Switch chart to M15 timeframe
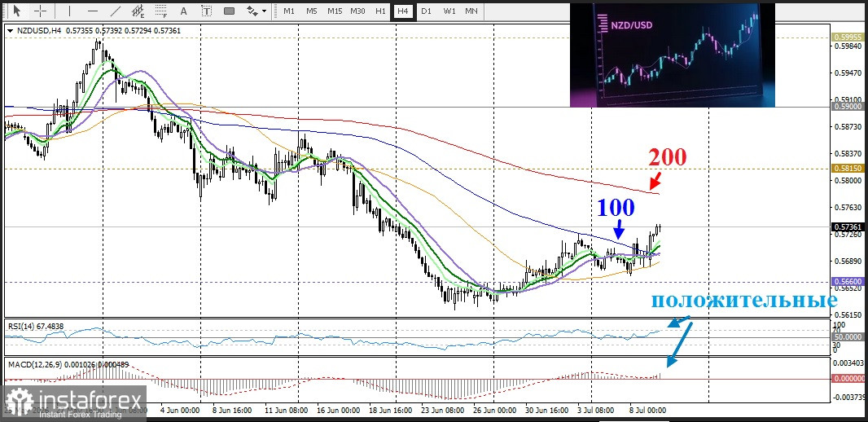Image resolution: width=868 pixels, height=422 pixels. (x=335, y=11)
